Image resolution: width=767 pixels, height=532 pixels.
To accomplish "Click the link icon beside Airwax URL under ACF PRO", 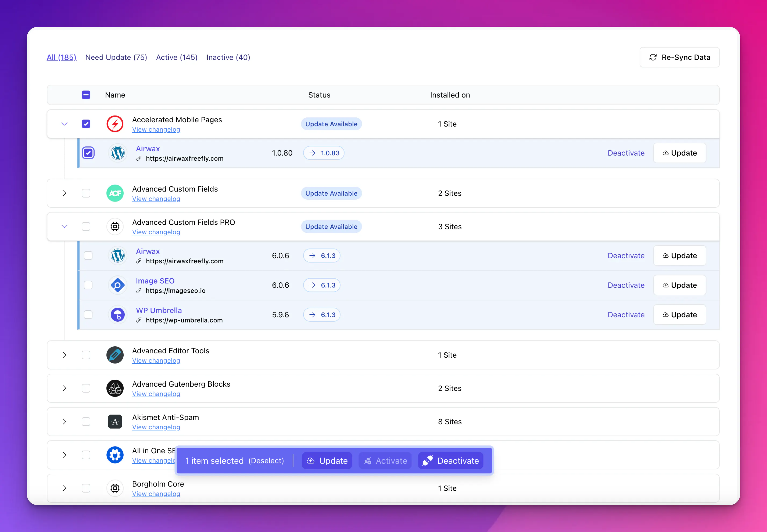I will coord(139,261).
